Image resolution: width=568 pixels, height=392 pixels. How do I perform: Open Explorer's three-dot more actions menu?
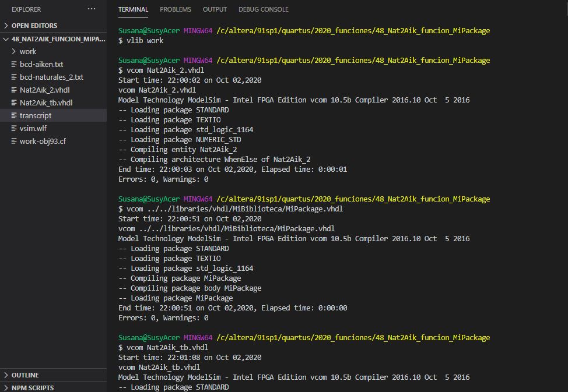(x=92, y=9)
